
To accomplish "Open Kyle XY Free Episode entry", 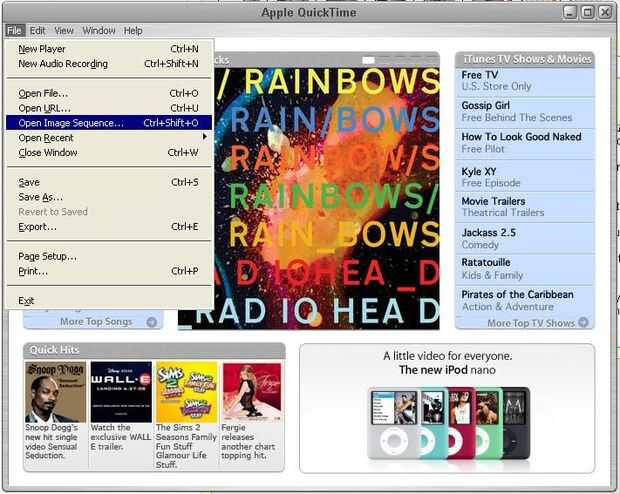I will click(x=525, y=177).
